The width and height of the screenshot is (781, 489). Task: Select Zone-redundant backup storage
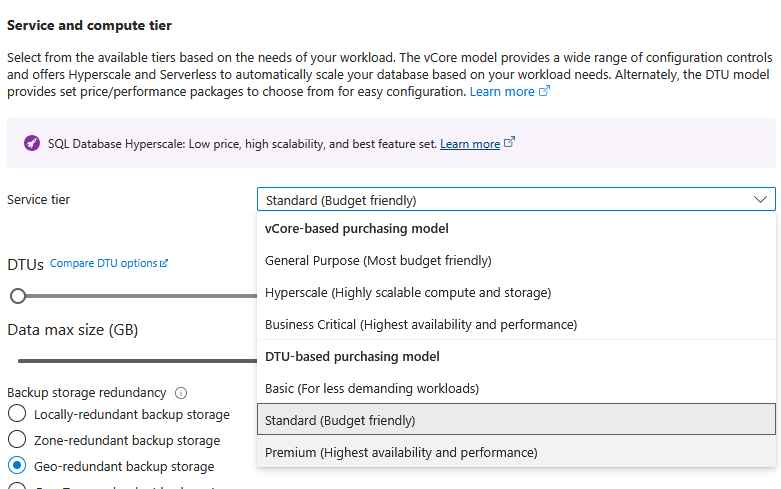click(17, 439)
